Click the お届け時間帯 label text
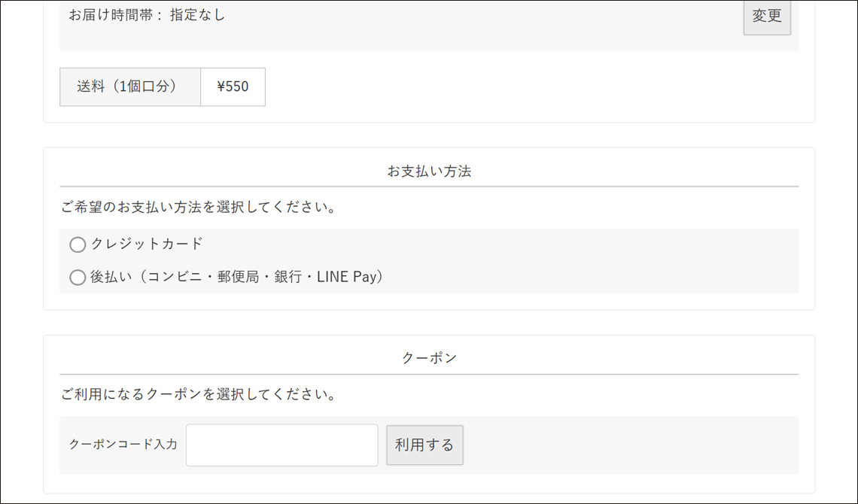The image size is (858, 504). [x=116, y=14]
